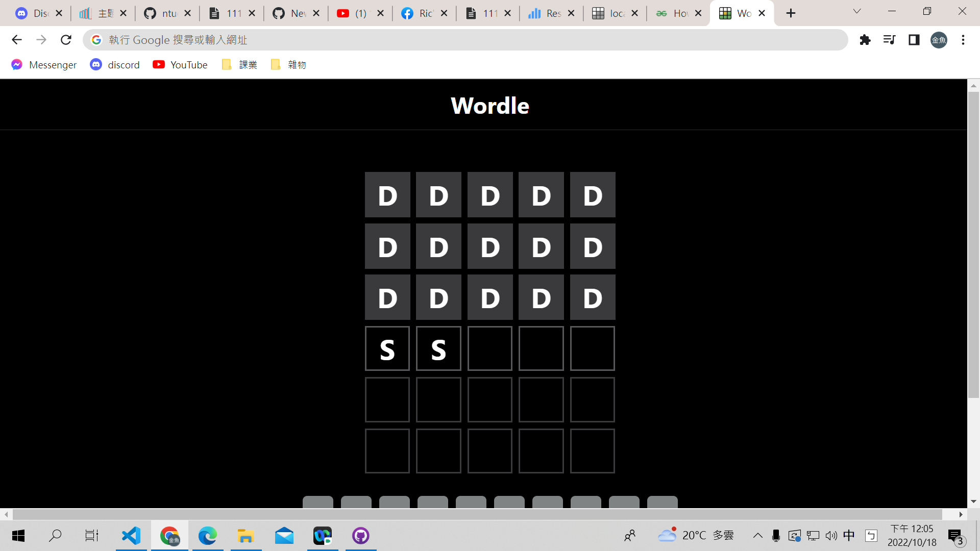The height and width of the screenshot is (551, 980).
Task: Open Google Chrome from the taskbar
Action: click(x=169, y=536)
